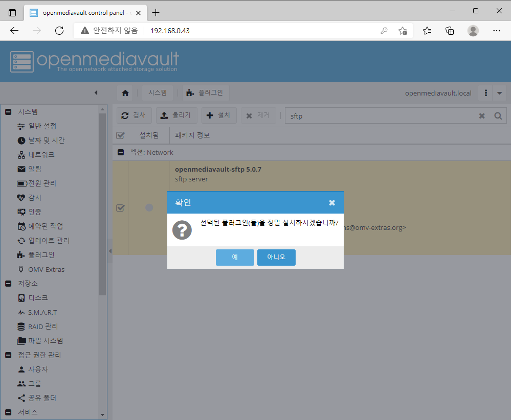
Task: Collapse the 접근 권한 관리 tree section
Action: pos(9,355)
